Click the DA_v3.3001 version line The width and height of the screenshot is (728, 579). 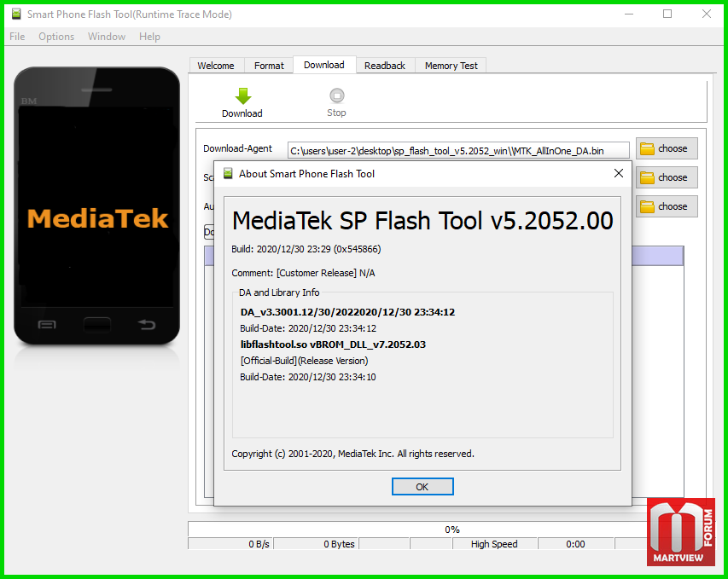click(347, 312)
